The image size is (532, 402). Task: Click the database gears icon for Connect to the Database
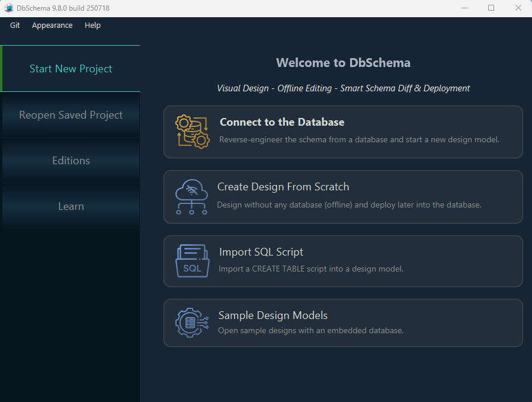point(193,132)
